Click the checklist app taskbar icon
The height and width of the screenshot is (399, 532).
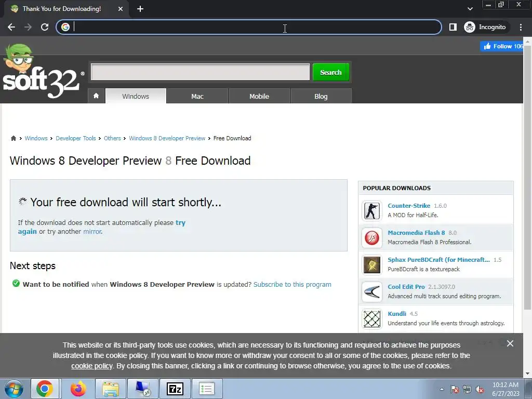[x=207, y=389]
